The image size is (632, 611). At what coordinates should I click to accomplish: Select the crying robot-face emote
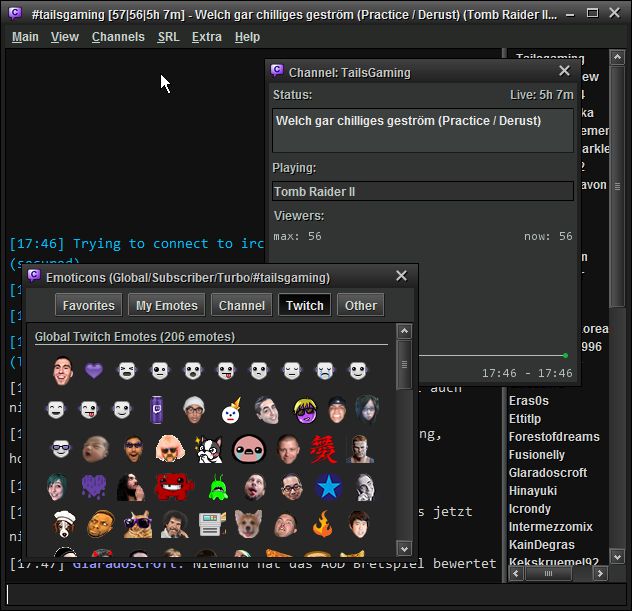click(x=325, y=370)
